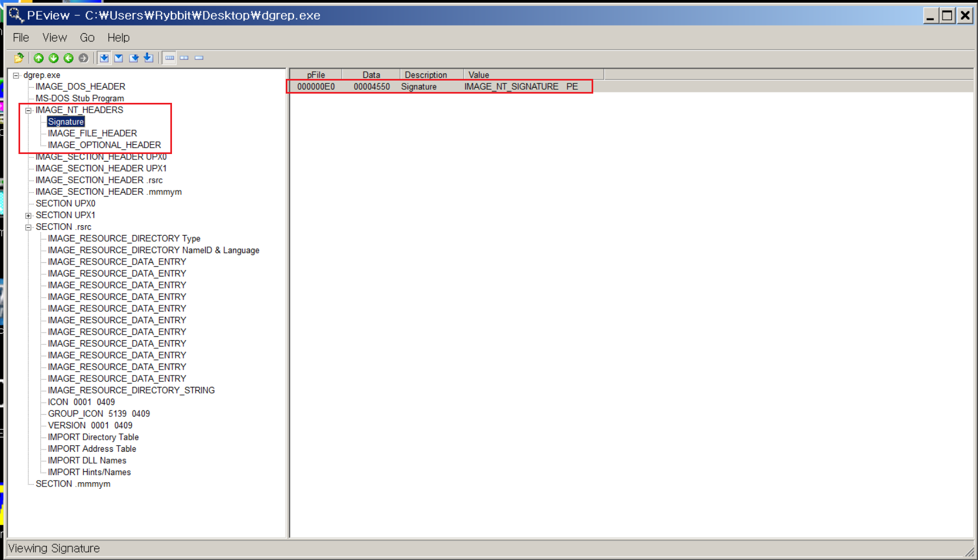This screenshot has width=978, height=560.
Task: Click the Viewing Signature status bar text
Action: [x=54, y=549]
